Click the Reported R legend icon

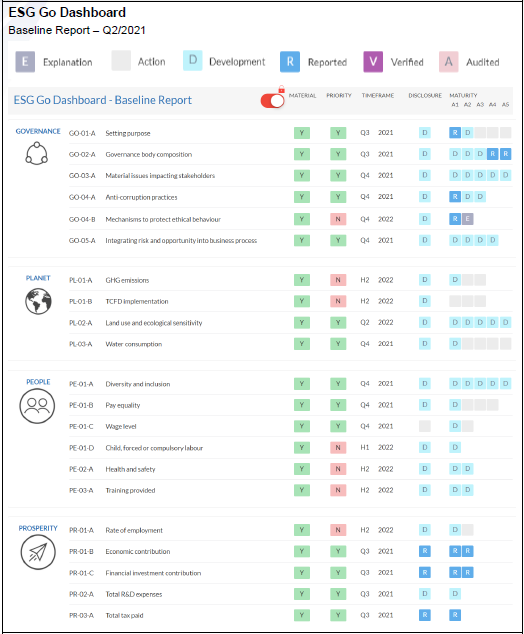tap(290, 62)
